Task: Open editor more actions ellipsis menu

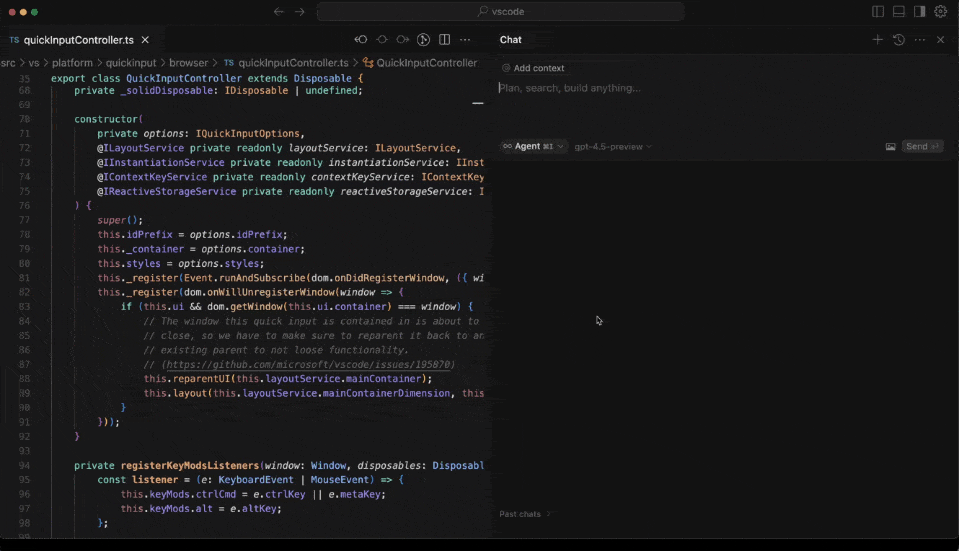Action: pos(465,40)
